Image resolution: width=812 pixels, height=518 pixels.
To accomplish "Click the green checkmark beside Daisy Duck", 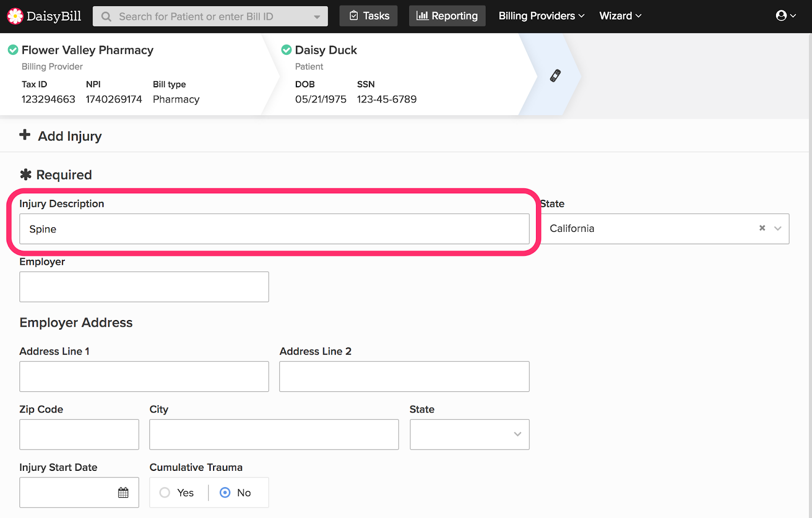I will click(286, 50).
